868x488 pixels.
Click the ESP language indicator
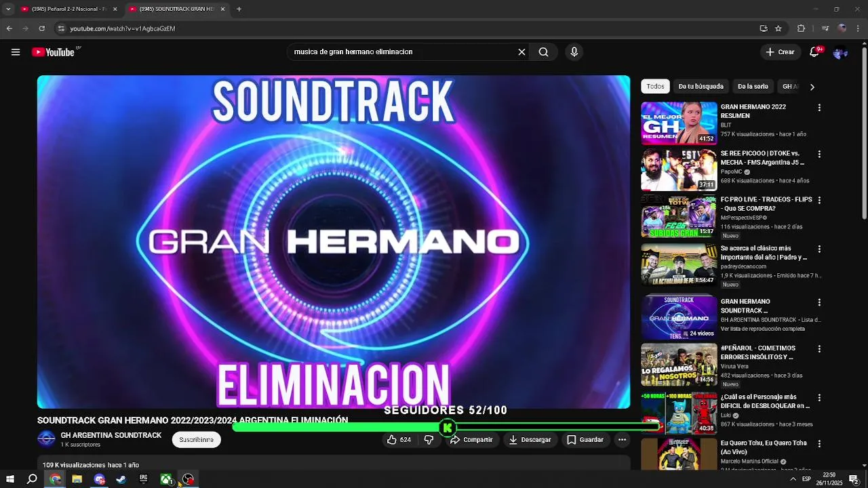[x=806, y=479]
